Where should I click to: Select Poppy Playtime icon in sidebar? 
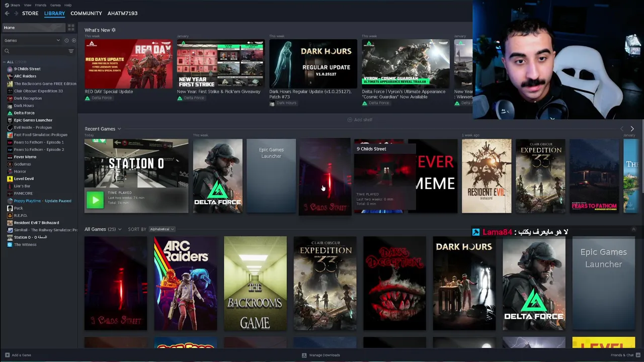tap(10, 201)
